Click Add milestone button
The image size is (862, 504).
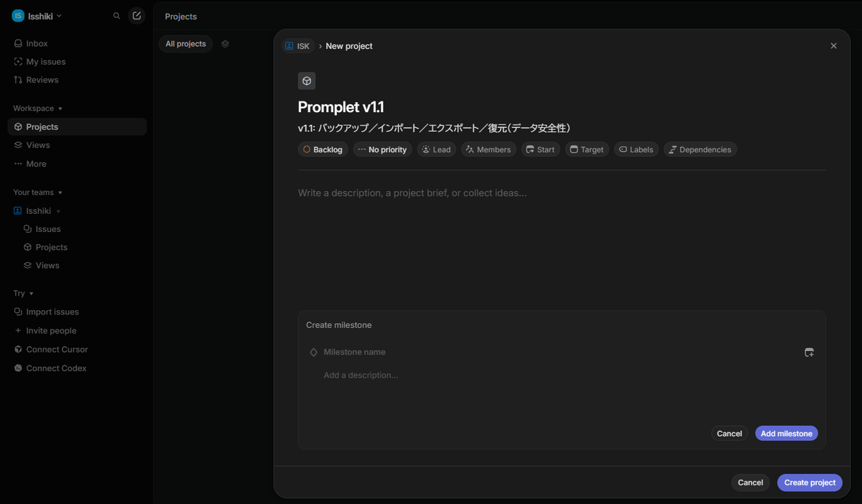(x=787, y=434)
